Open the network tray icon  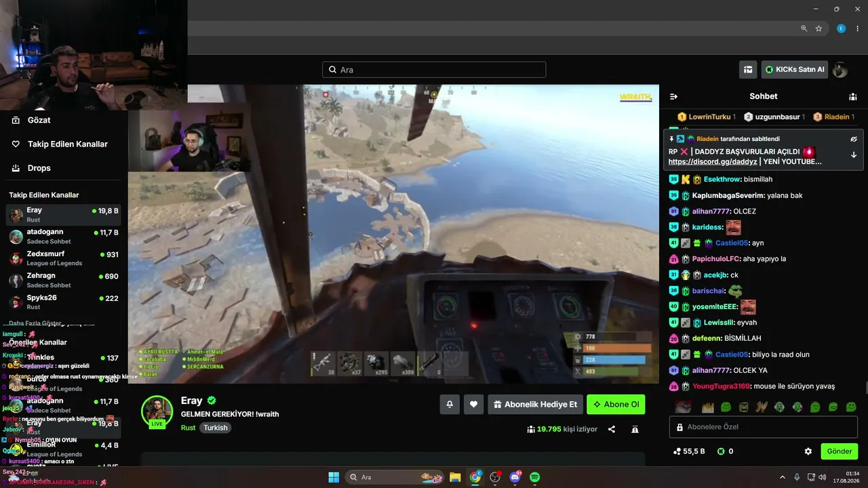point(810,477)
